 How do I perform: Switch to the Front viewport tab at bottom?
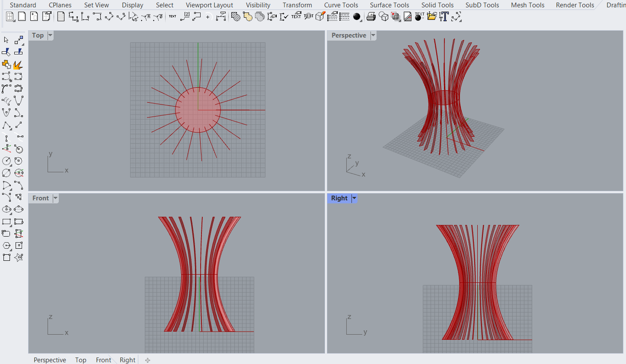coord(103,360)
